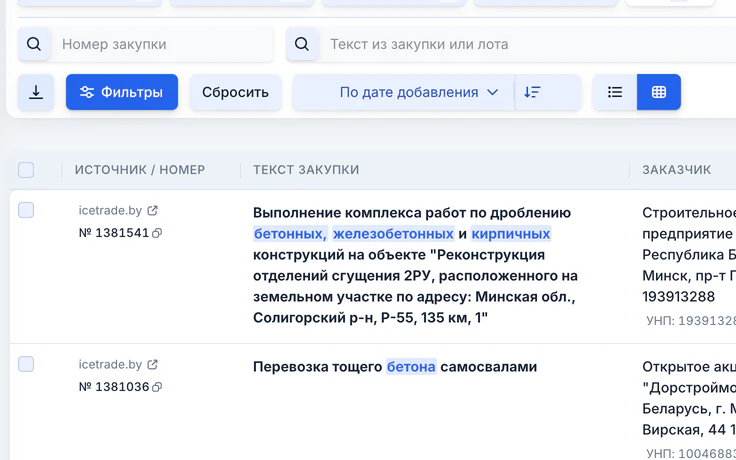The height and width of the screenshot is (460, 736).
Task: Click the download export icon button
Action: [36, 92]
